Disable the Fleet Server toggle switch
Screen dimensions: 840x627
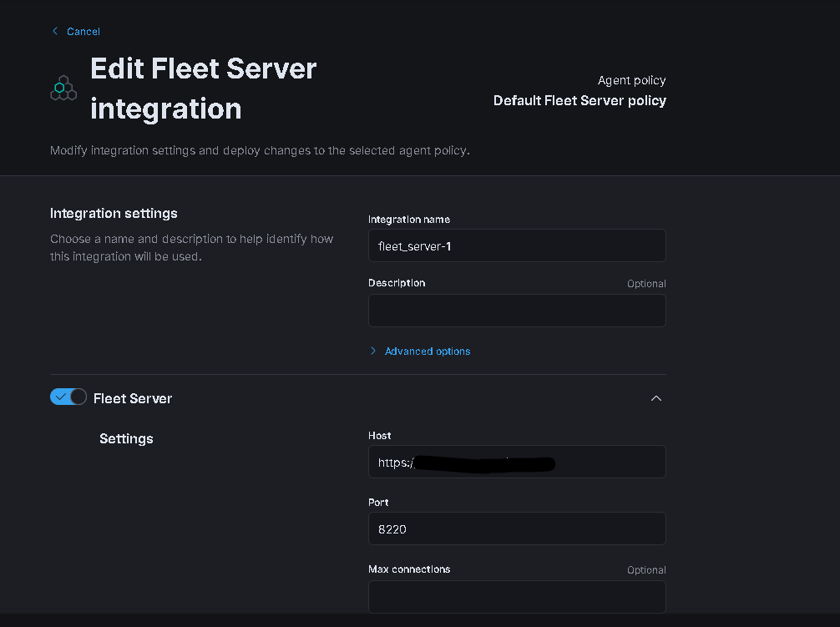[68, 397]
